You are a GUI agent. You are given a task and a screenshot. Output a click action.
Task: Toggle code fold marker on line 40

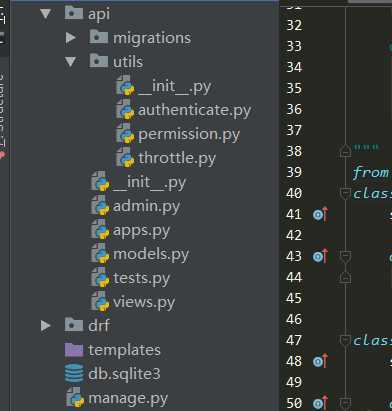coord(345,193)
